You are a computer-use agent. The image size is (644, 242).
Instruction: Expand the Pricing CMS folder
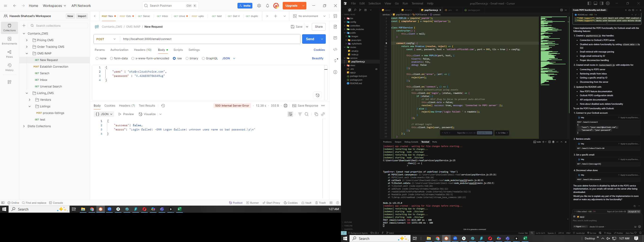[27, 40]
